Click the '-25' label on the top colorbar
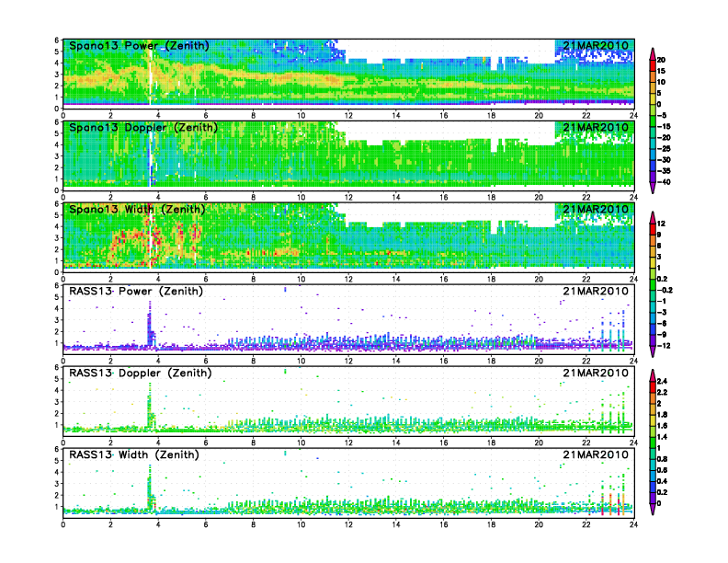 click(x=664, y=149)
